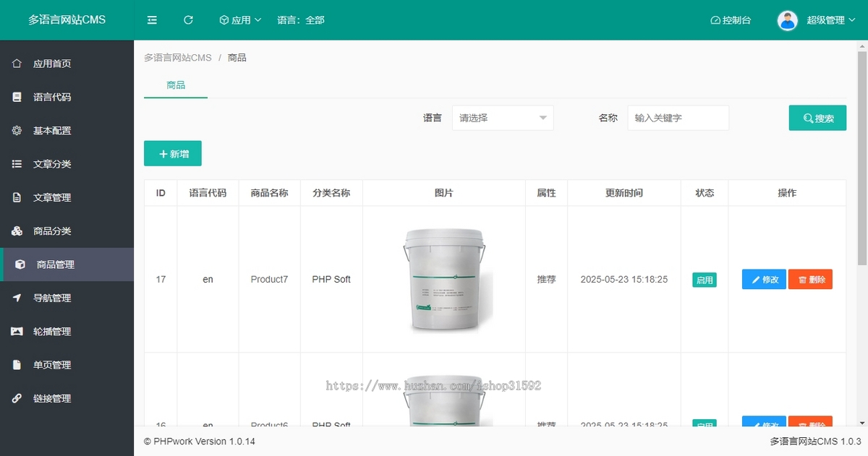Click the book icon beside 语言代码
The height and width of the screenshot is (456, 868).
click(x=17, y=97)
